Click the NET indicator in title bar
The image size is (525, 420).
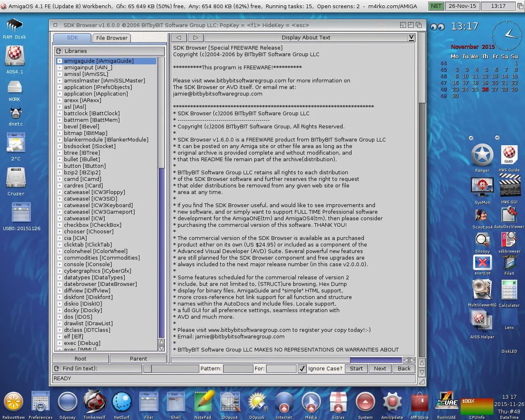pos(436,6)
